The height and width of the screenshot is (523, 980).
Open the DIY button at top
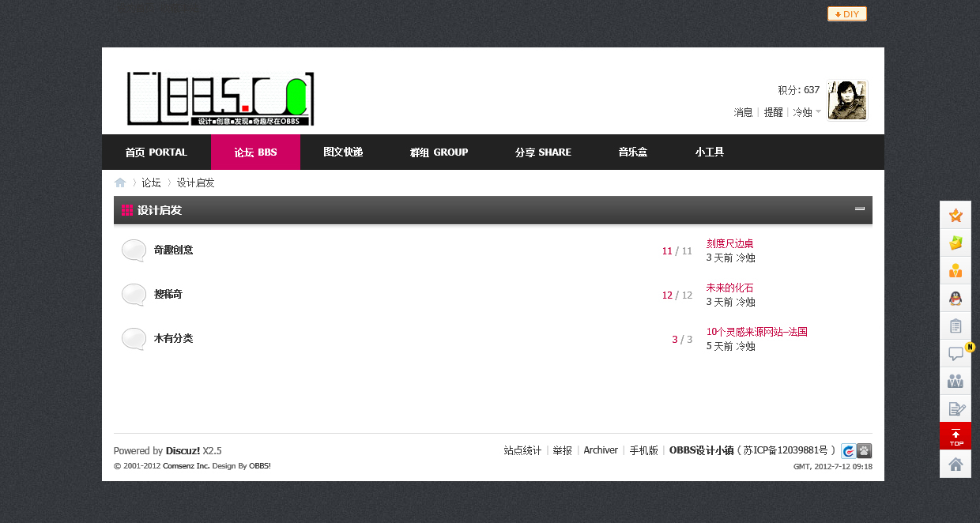[x=847, y=14]
